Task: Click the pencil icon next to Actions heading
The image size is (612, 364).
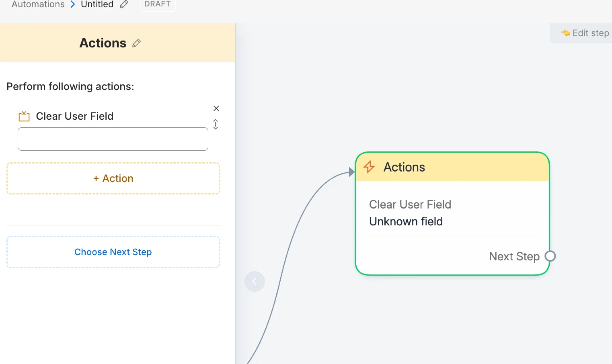Action: (137, 43)
